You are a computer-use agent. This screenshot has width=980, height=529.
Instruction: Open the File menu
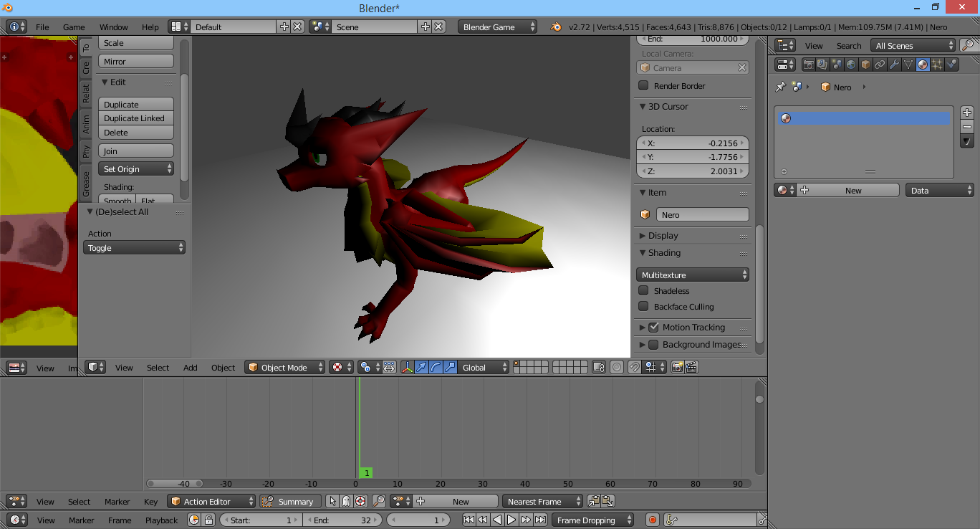pos(42,27)
